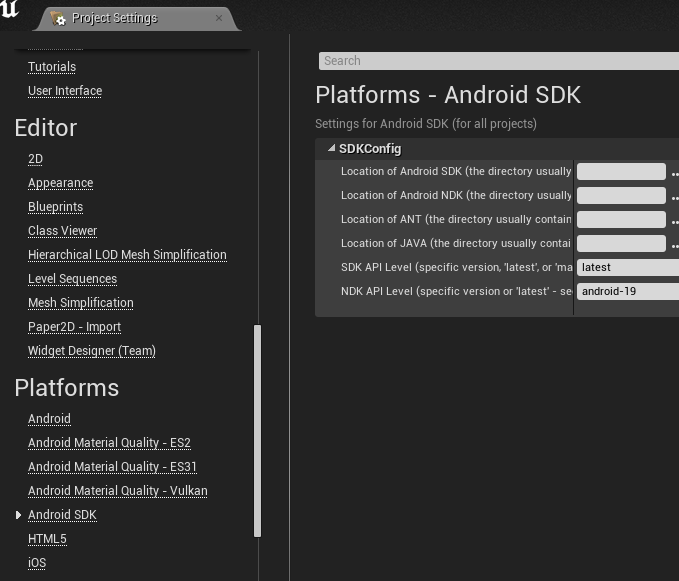Open the 2D editor settings
Image resolution: width=679 pixels, height=581 pixels.
click(36, 159)
